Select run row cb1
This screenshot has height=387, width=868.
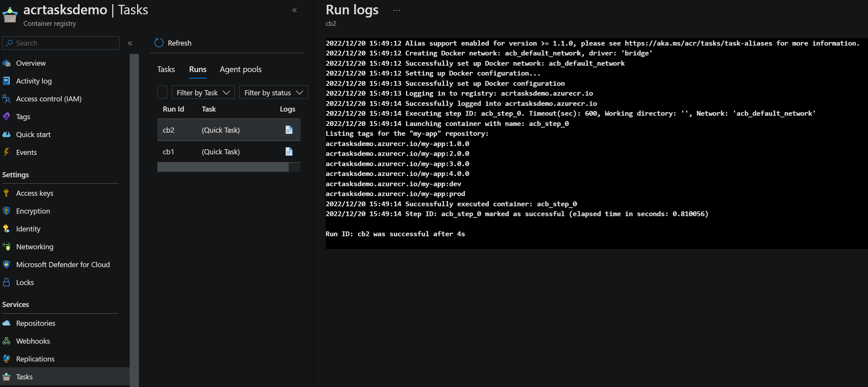(x=229, y=151)
